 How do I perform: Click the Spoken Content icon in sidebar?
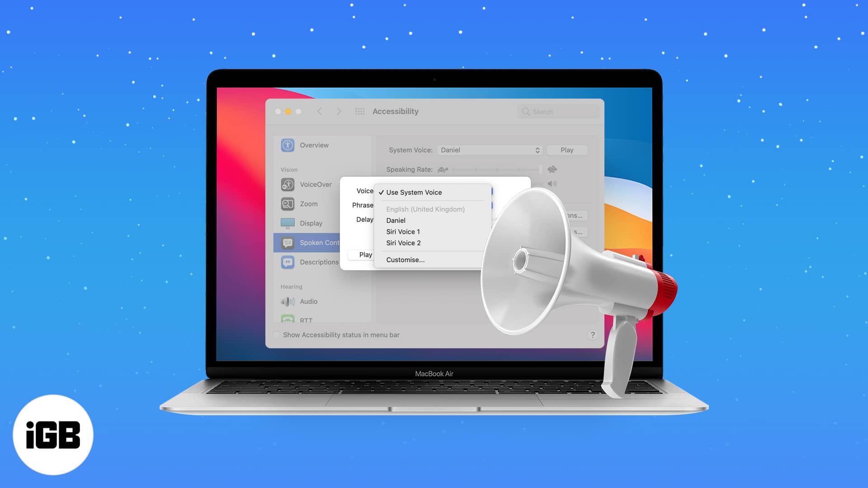click(x=288, y=242)
